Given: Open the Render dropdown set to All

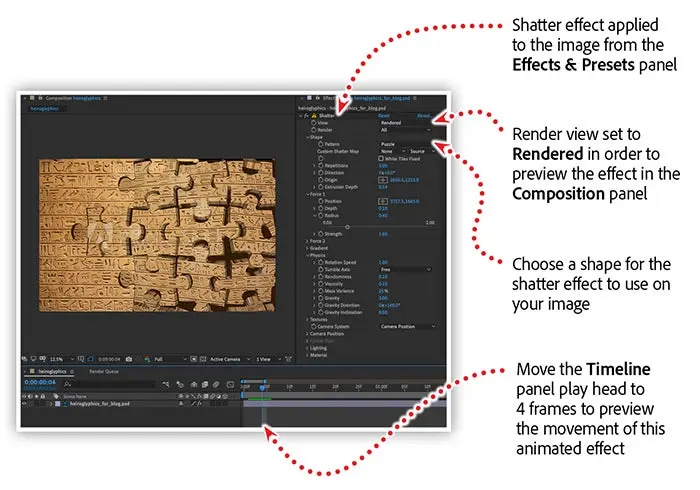Looking at the screenshot, I should [x=405, y=130].
